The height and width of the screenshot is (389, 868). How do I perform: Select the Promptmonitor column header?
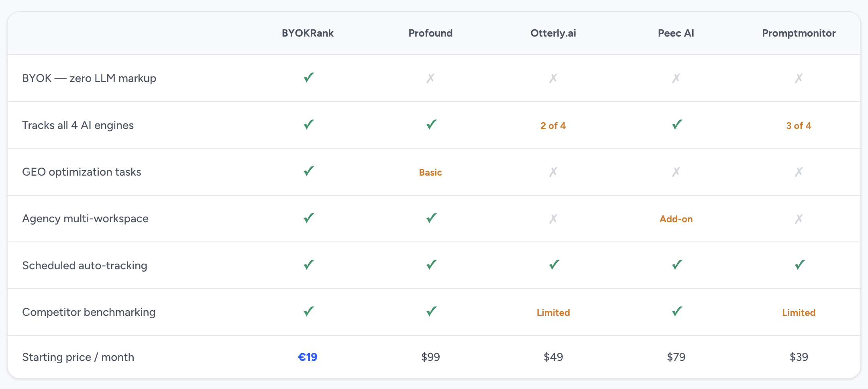coord(799,33)
